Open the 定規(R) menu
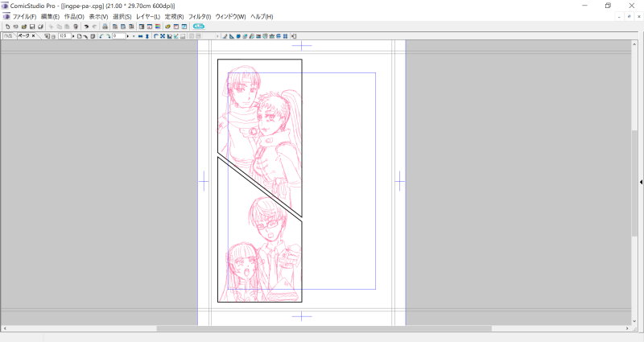Viewport: 644px width, 342px height. 174,16
